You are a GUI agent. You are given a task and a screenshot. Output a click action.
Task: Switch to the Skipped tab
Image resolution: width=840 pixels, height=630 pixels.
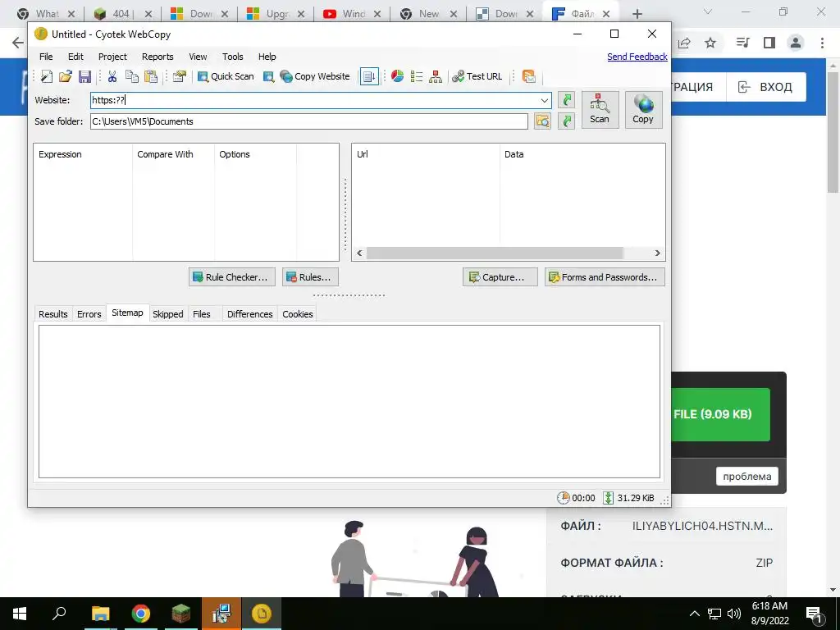[167, 314]
